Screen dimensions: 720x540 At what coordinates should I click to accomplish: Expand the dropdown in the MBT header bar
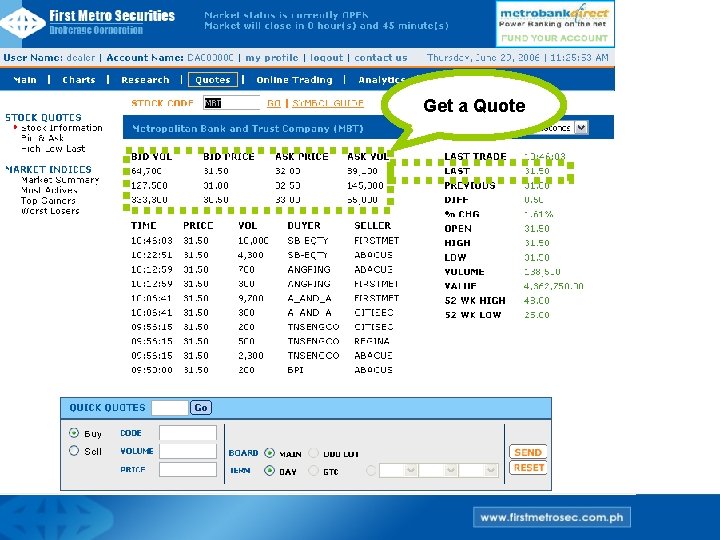click(581, 127)
